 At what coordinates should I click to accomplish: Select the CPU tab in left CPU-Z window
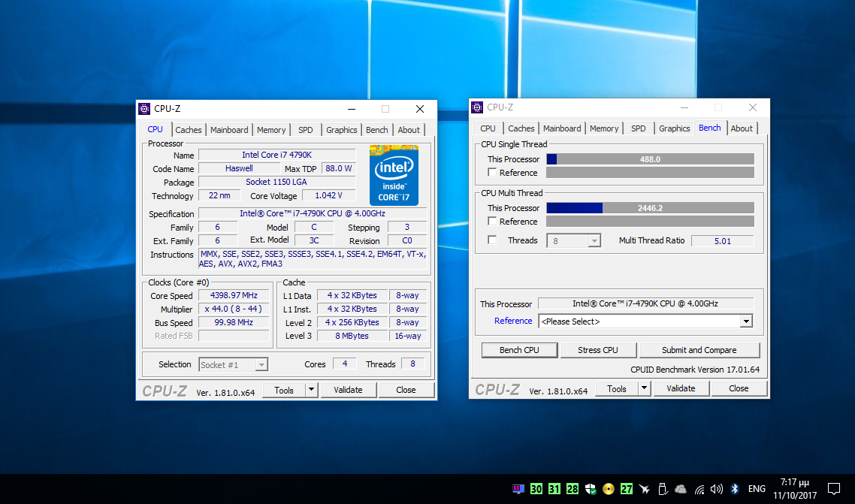click(156, 129)
